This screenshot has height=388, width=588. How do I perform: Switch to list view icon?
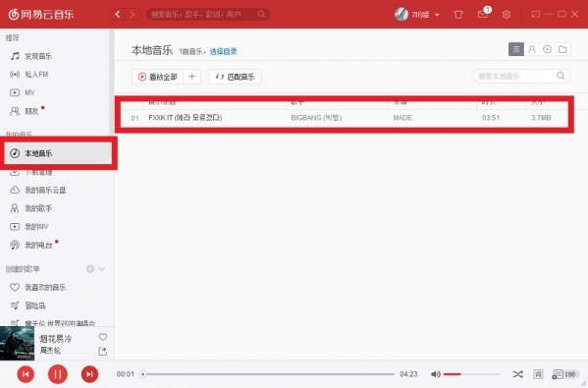516,49
